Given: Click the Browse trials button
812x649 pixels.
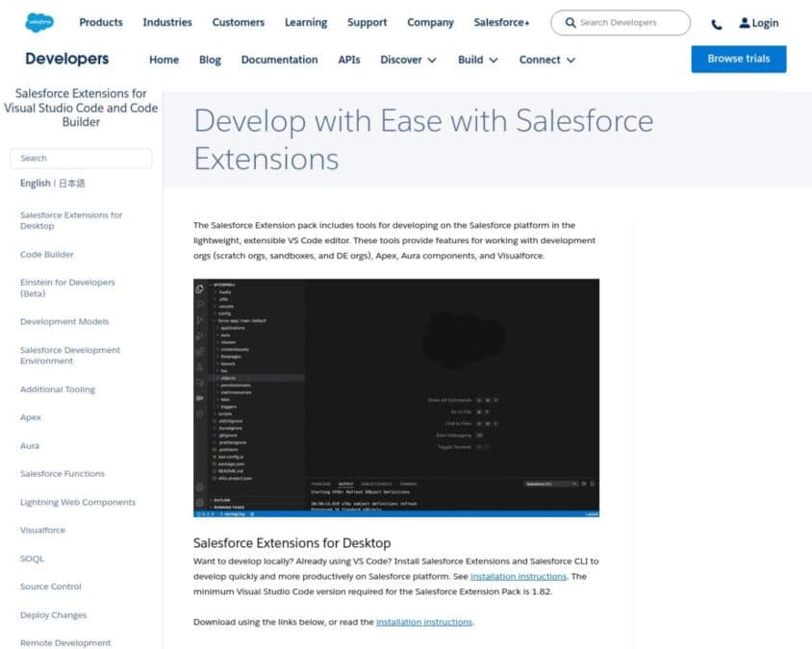Looking at the screenshot, I should [739, 59].
